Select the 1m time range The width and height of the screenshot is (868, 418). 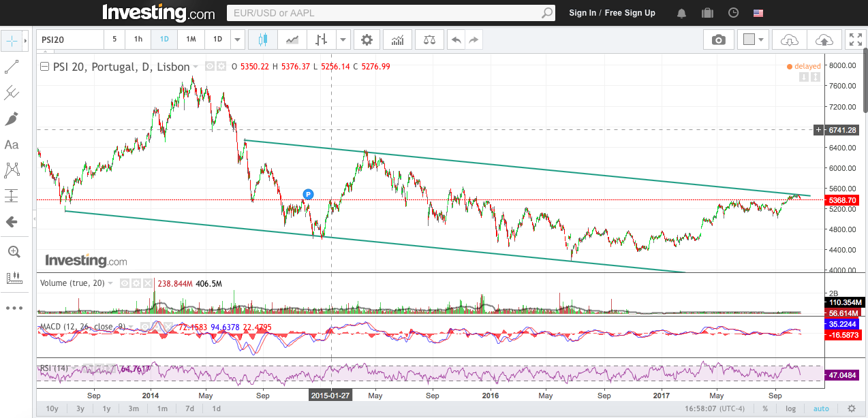[x=162, y=408]
